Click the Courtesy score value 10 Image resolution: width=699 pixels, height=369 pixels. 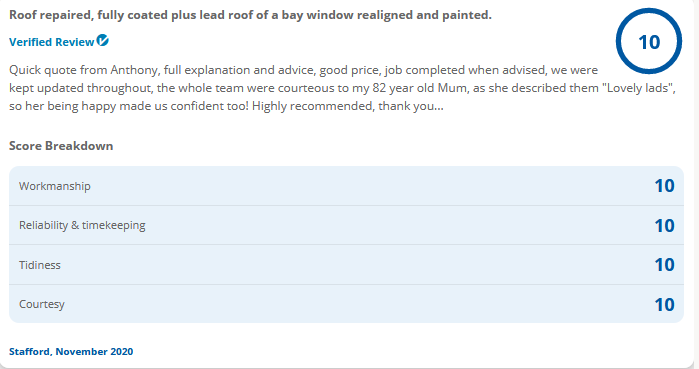[664, 304]
